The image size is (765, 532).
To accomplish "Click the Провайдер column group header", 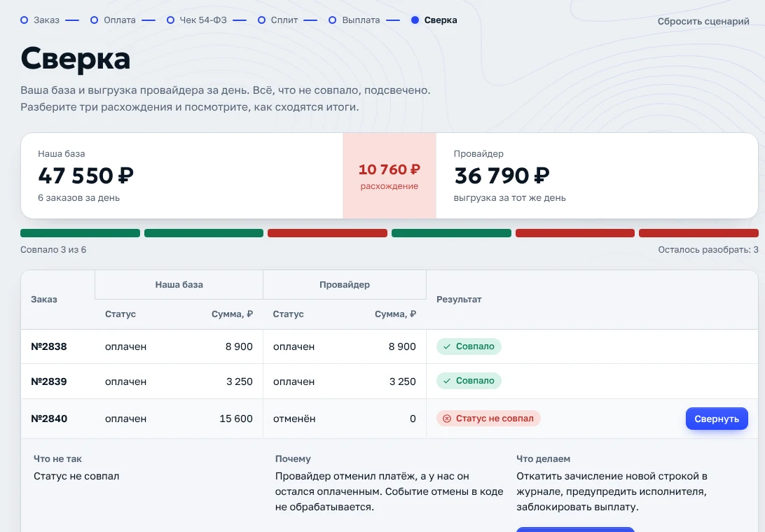I will tap(345, 285).
